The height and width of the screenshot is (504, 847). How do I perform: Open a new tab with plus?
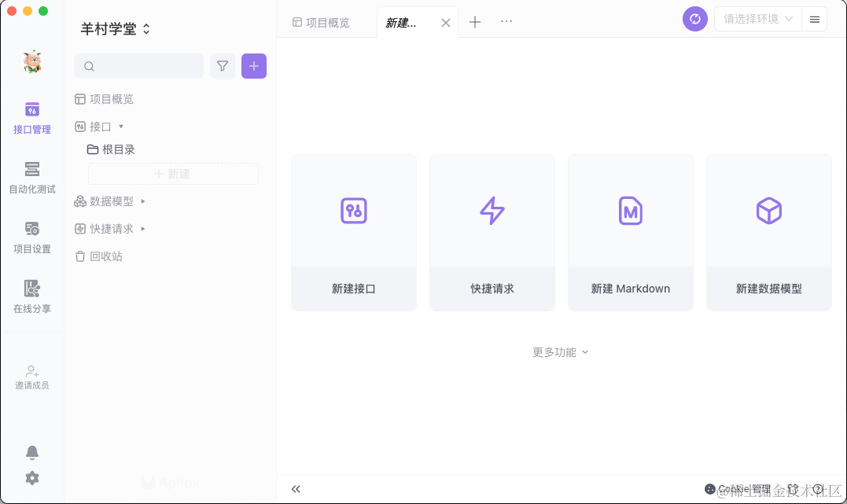click(475, 22)
